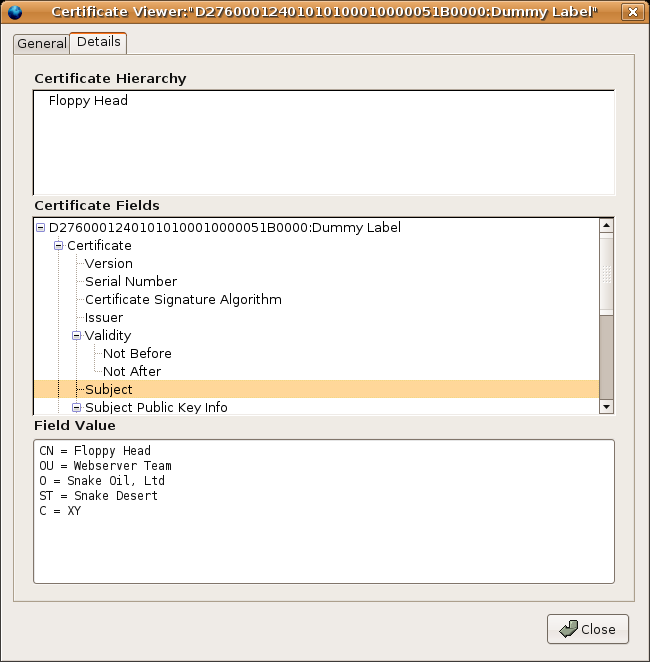
Task: Collapse the root Dummy Label tree node
Action: [41, 228]
